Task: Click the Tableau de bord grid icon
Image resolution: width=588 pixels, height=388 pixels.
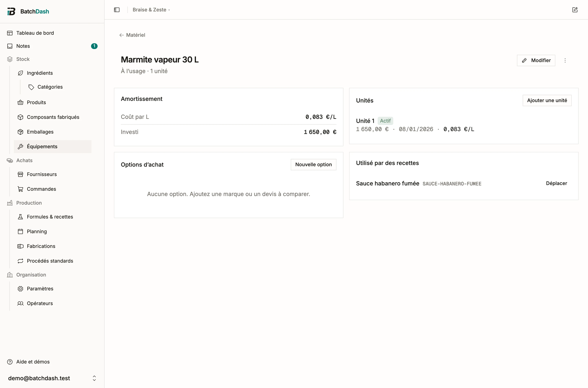Action: (x=10, y=33)
